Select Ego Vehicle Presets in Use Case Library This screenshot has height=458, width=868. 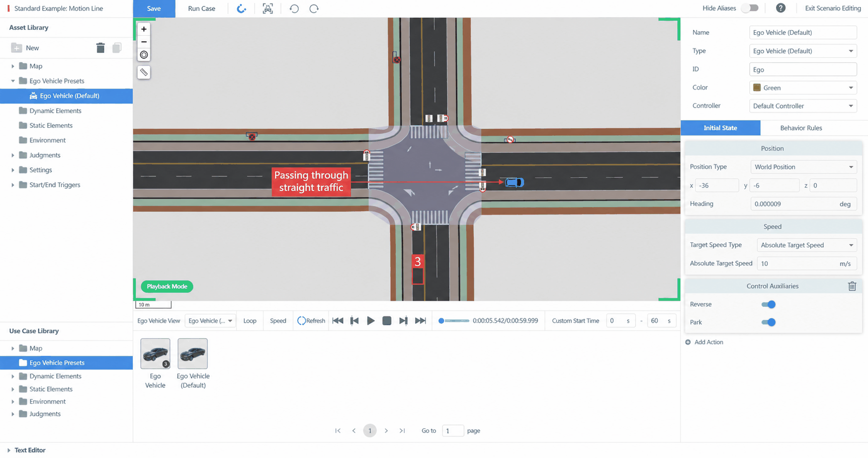tap(66, 363)
